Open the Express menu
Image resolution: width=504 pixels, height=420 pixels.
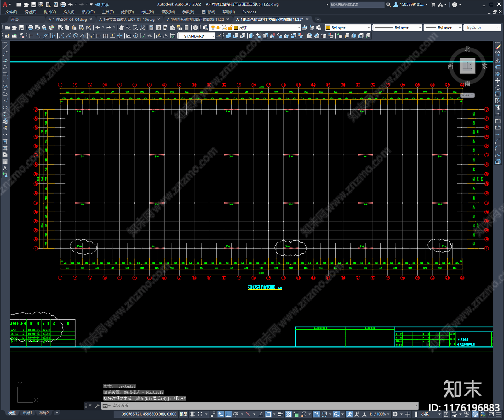pos(249,12)
